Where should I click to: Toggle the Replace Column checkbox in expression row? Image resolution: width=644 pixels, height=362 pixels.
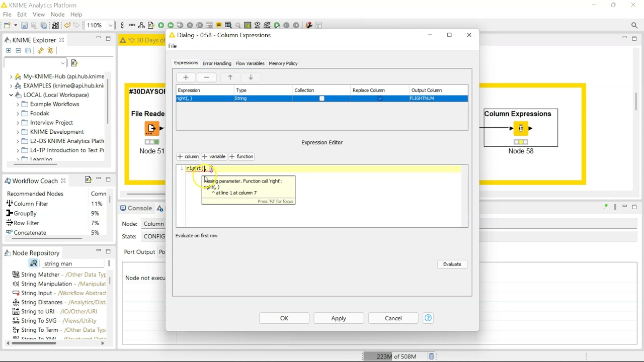[x=380, y=99]
